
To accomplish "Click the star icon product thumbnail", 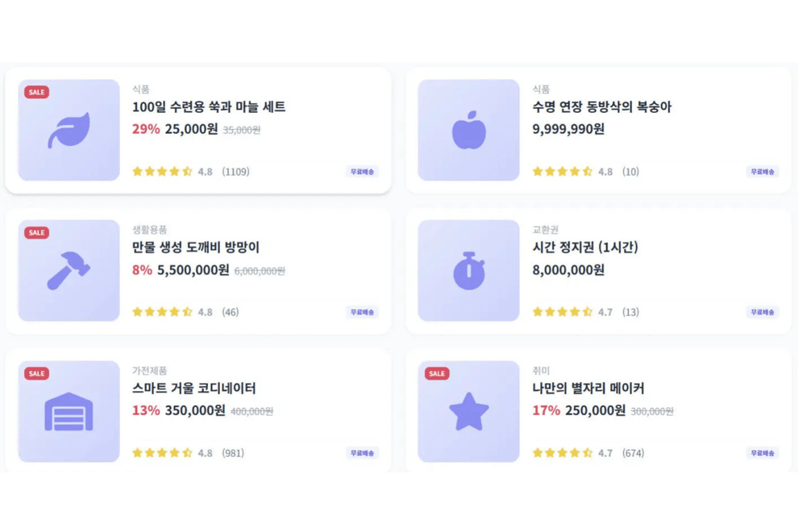I will tap(468, 411).
